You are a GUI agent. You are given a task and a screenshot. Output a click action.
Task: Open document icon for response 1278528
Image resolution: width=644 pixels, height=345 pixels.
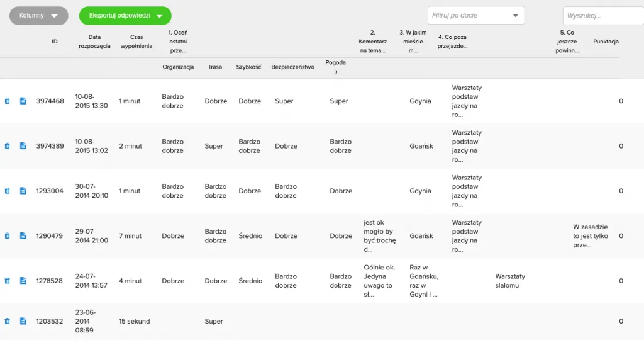point(23,281)
